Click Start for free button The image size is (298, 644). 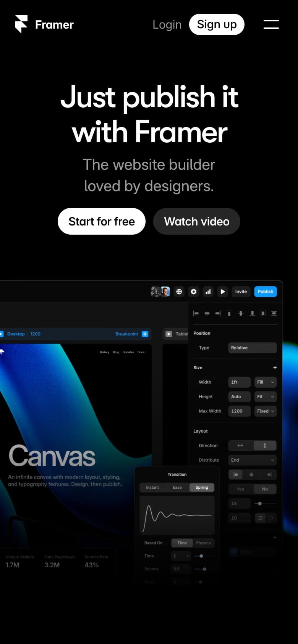point(102,221)
